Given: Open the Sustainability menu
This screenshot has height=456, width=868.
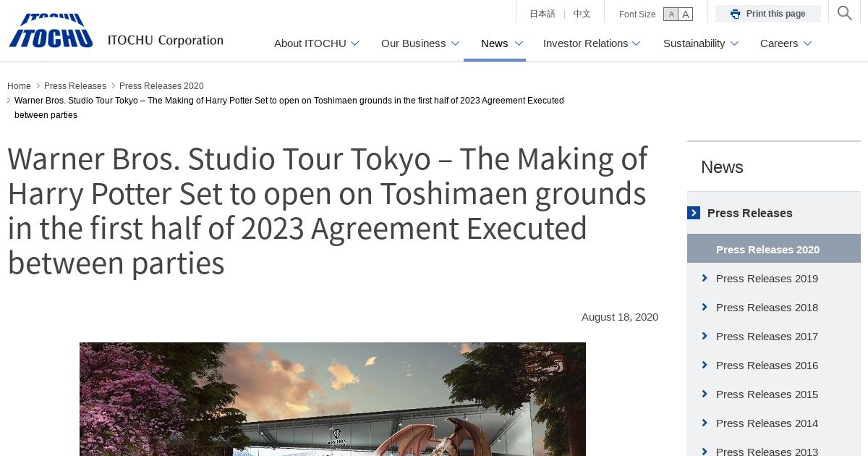Looking at the screenshot, I should [701, 43].
